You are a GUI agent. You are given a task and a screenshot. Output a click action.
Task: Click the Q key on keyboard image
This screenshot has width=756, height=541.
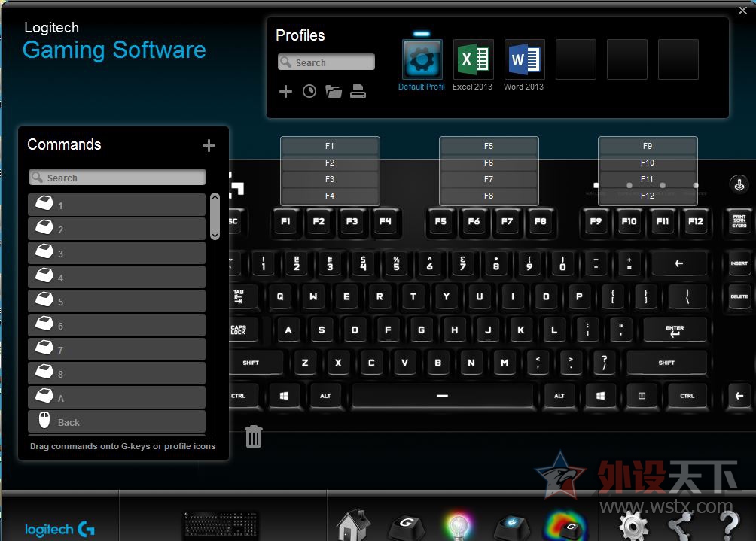pos(280,296)
